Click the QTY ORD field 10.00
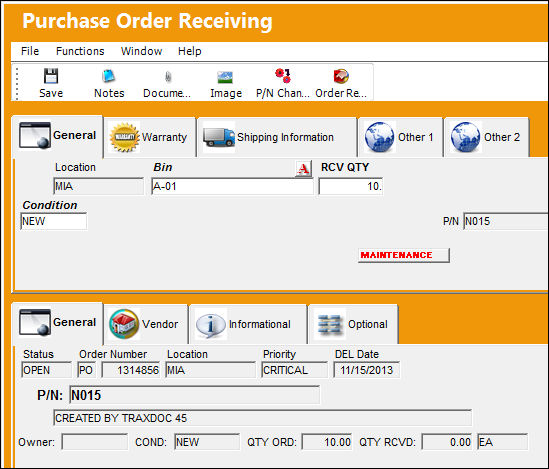The height and width of the screenshot is (469, 549). pos(327,442)
